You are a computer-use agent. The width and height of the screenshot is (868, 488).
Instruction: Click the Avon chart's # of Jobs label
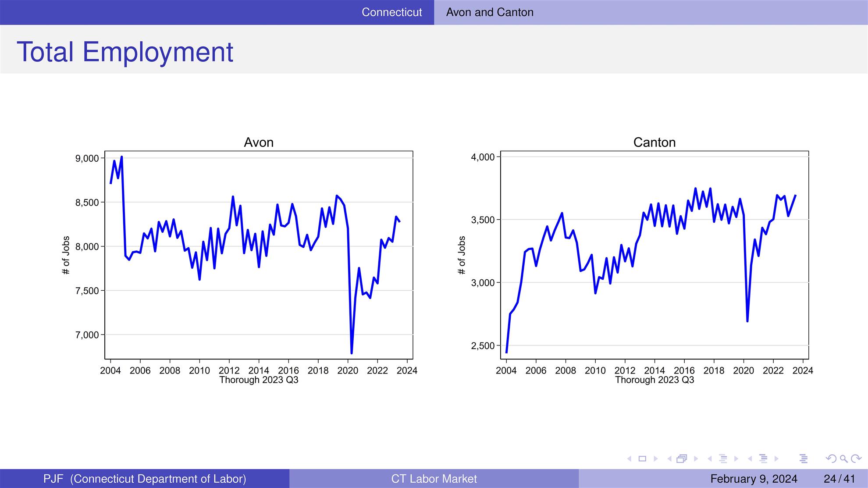pyautogui.click(x=66, y=255)
